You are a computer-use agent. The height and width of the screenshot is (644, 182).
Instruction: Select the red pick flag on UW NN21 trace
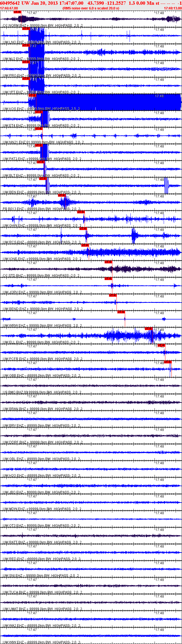click(39, 129)
